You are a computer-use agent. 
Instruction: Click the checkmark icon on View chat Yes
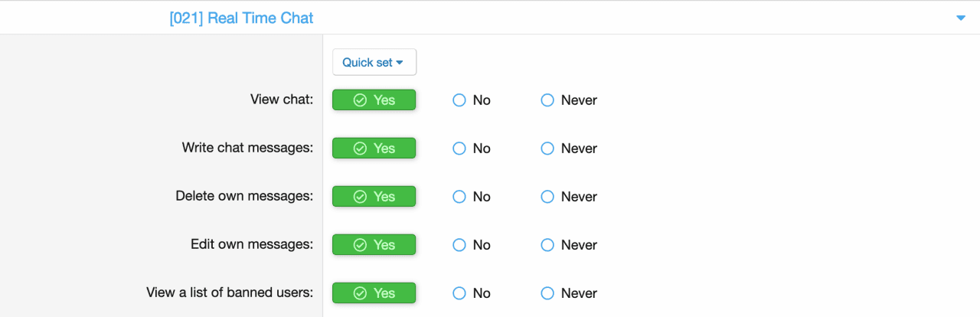360,100
